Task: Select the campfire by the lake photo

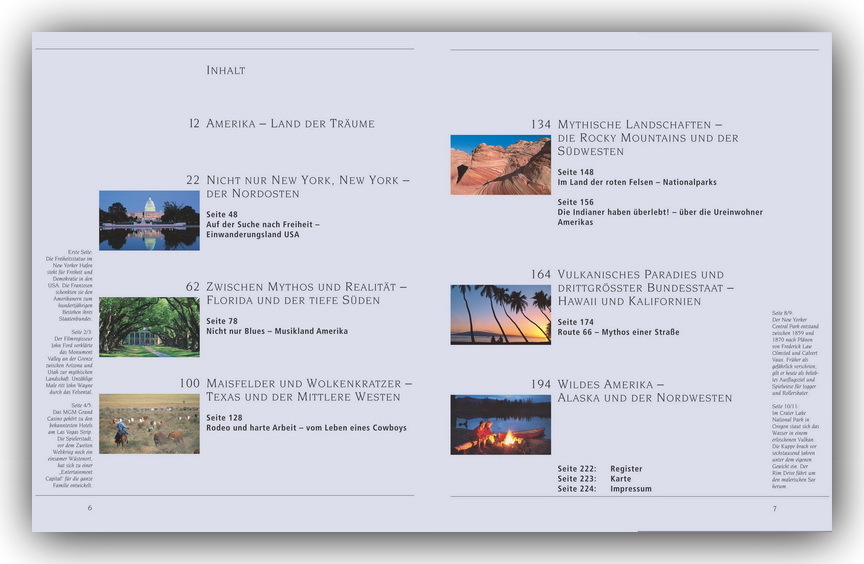Action: click(x=500, y=424)
